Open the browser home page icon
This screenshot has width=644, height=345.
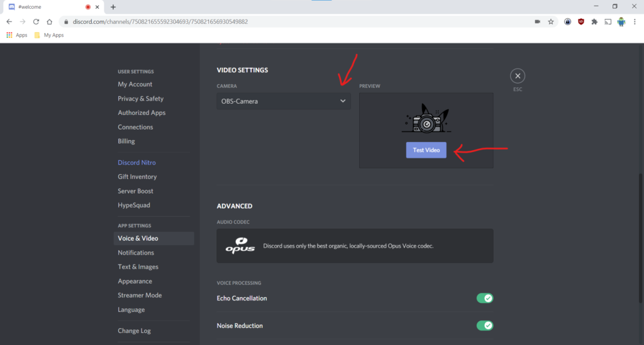point(49,22)
